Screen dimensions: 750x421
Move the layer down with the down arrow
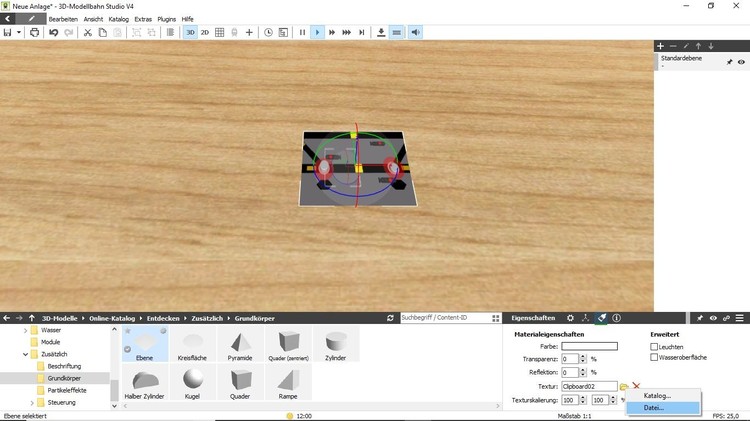coord(711,46)
